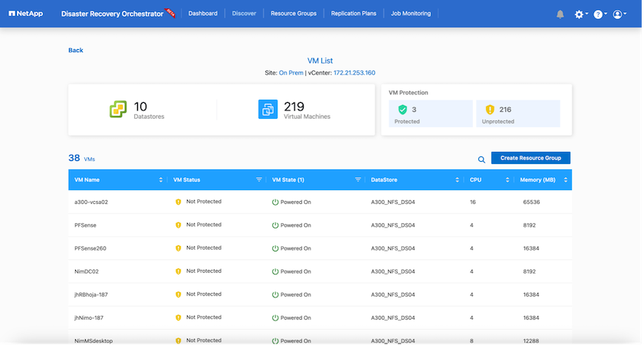
Task: Open the user account menu
Action: [x=618, y=14]
